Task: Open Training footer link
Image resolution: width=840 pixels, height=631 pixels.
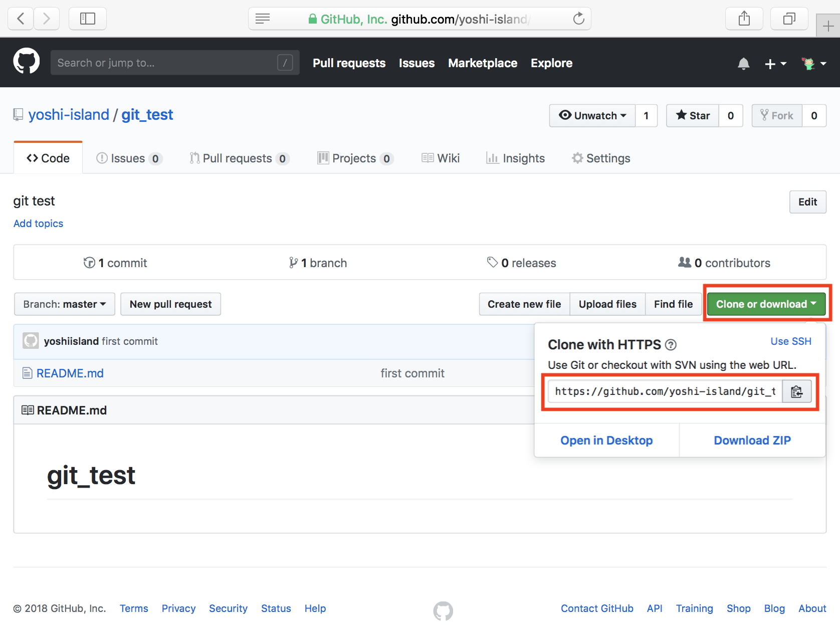Action: (694, 608)
